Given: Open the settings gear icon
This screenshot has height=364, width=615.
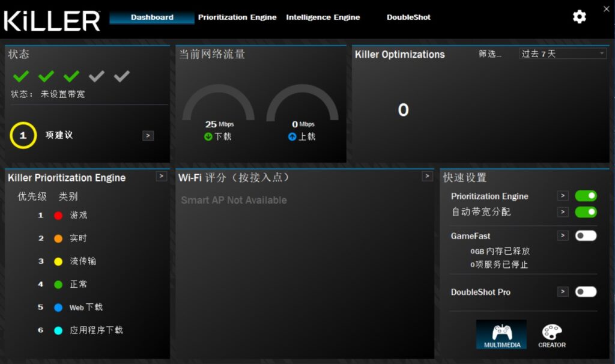Looking at the screenshot, I should [x=578, y=17].
